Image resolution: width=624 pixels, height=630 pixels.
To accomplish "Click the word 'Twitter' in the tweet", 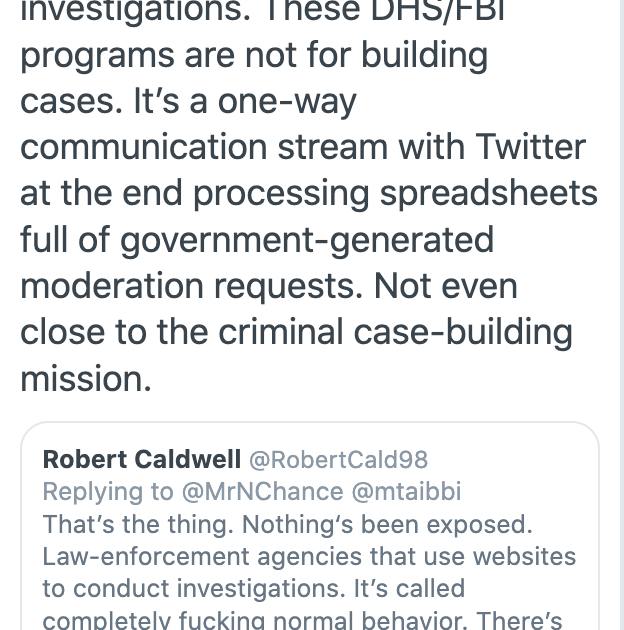I will coord(530,147).
